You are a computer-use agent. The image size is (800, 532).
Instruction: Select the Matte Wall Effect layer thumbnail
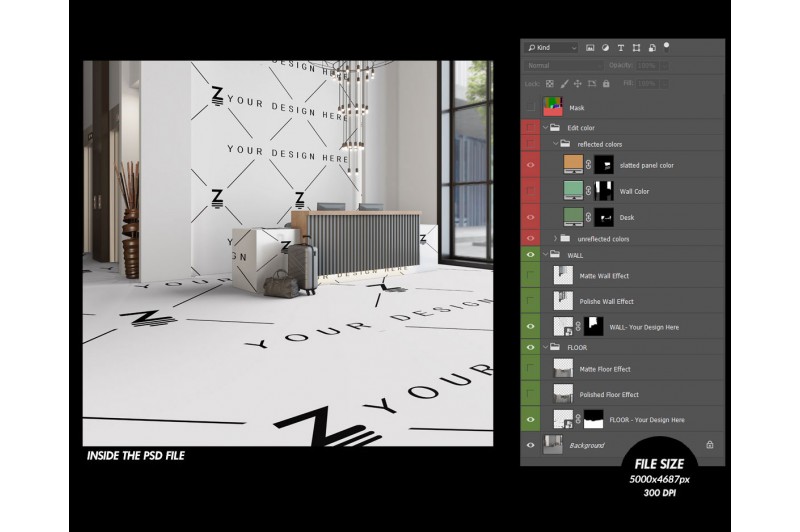(x=563, y=275)
